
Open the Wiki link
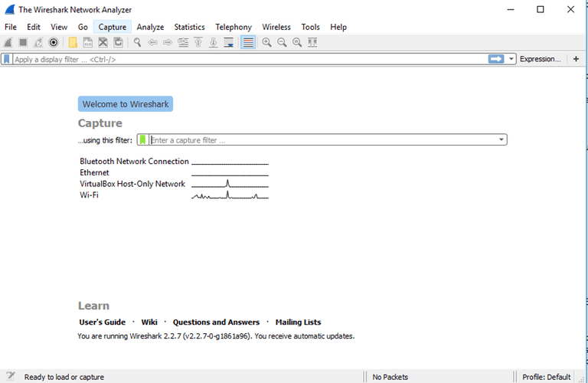click(x=149, y=322)
